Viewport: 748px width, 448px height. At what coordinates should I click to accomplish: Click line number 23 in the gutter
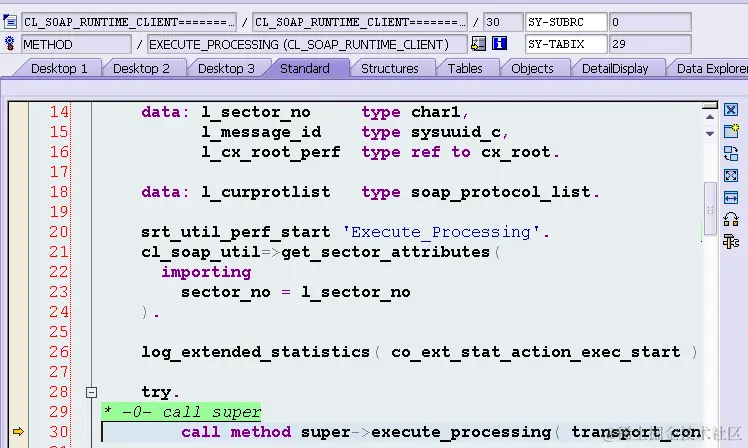pyautogui.click(x=59, y=292)
